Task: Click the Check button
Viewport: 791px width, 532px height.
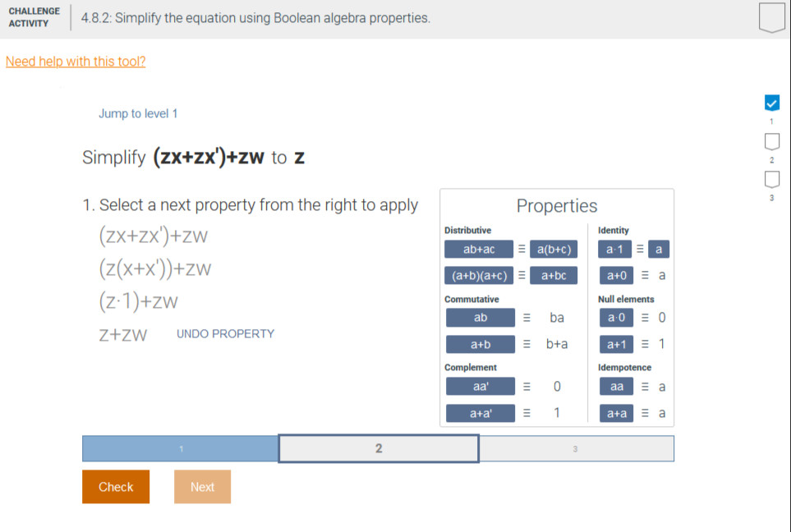Action: pyautogui.click(x=115, y=486)
